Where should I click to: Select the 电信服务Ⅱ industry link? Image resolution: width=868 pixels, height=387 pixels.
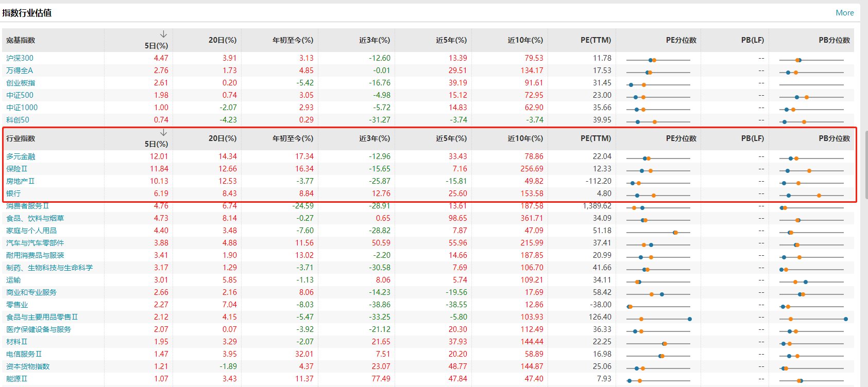click(x=24, y=354)
